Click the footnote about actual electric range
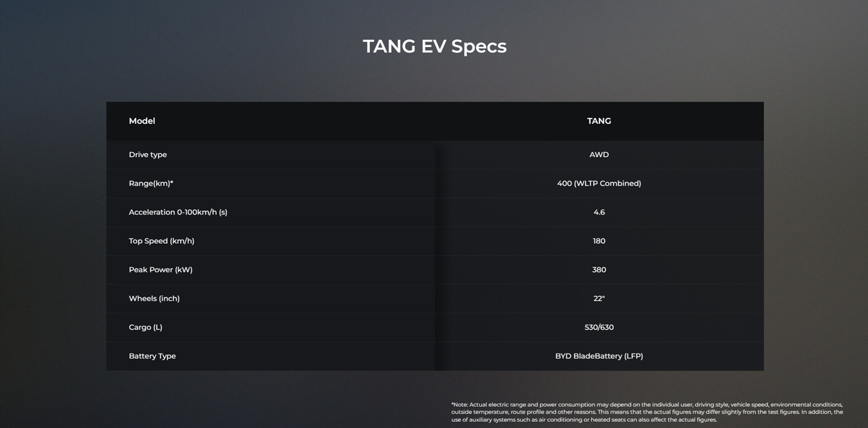Screen dimensions: 868x428 647,412
